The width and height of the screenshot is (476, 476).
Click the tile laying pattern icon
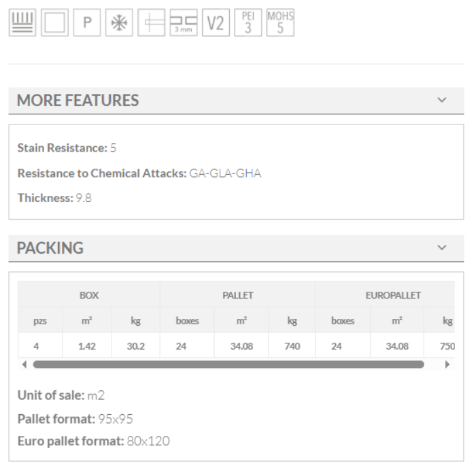pyautogui.click(x=151, y=22)
